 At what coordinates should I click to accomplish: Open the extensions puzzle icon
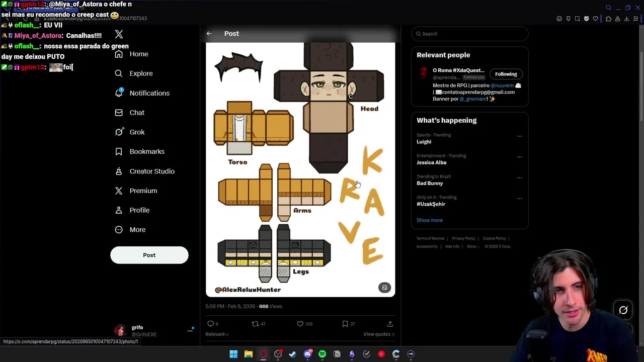pyautogui.click(x=608, y=19)
